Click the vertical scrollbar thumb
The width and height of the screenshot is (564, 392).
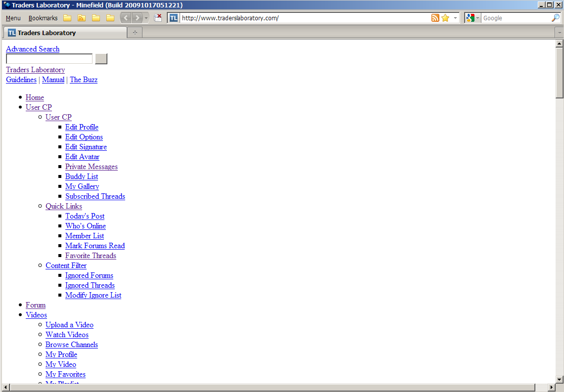(x=560, y=73)
